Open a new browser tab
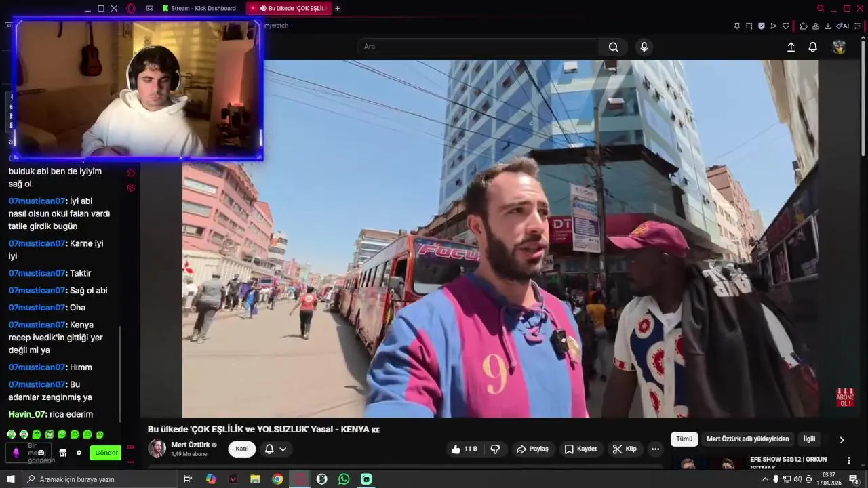 click(338, 8)
